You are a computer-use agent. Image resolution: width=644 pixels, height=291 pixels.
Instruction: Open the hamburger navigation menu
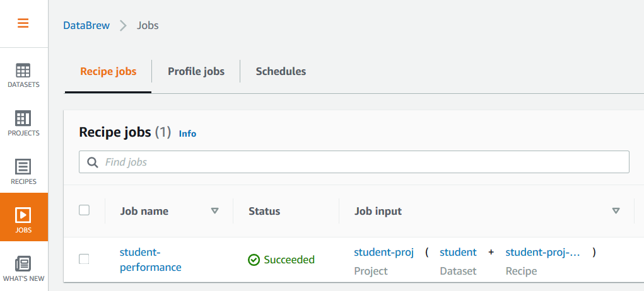click(23, 23)
